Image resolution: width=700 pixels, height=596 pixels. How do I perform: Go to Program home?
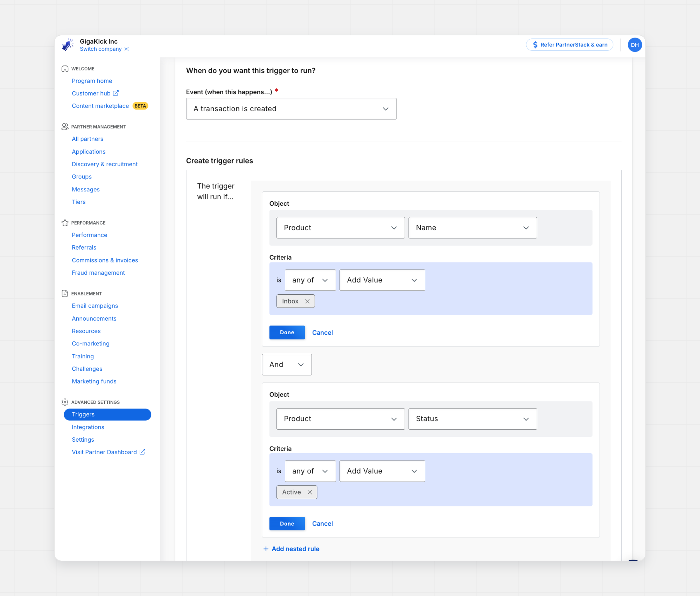(x=92, y=81)
